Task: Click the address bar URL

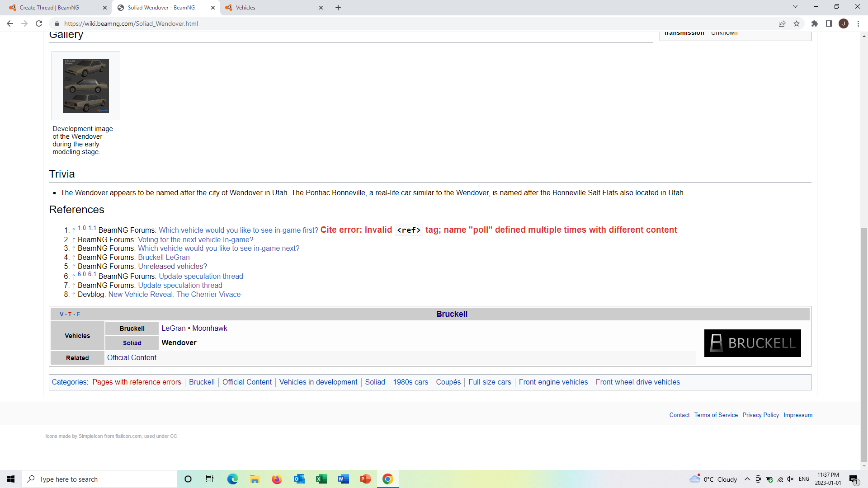Action: coord(131,23)
